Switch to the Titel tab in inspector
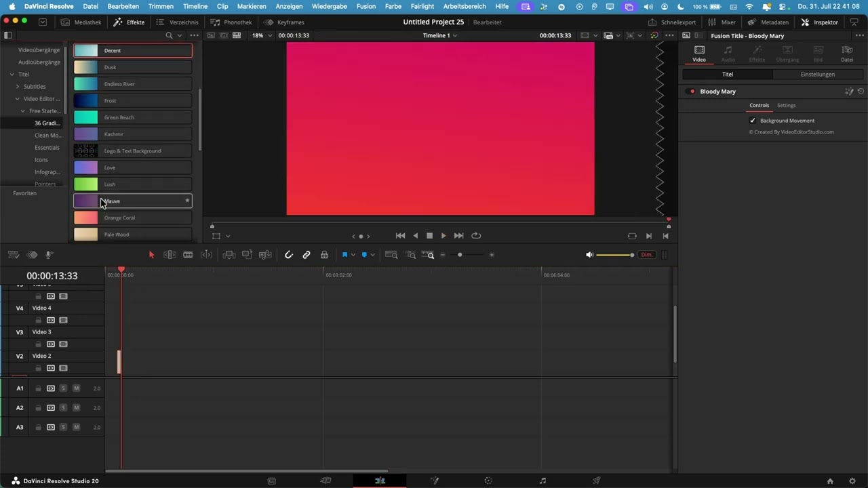The height and width of the screenshot is (488, 868). [727, 75]
